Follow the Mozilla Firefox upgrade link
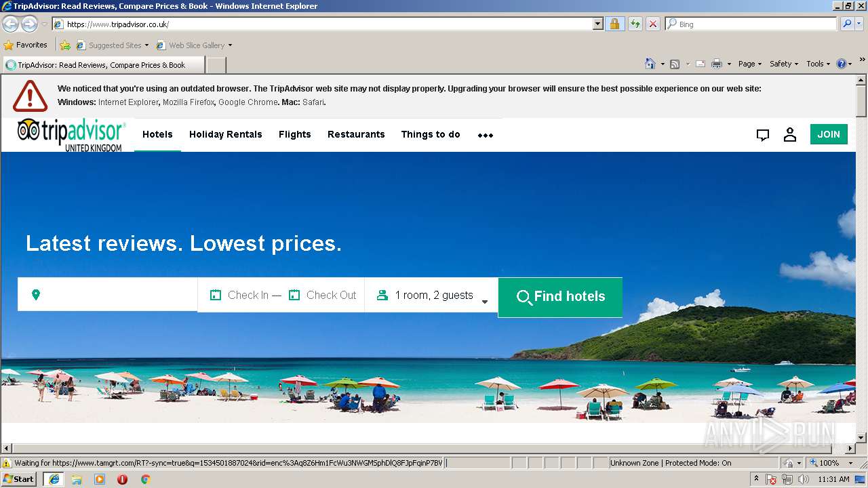 click(x=189, y=102)
